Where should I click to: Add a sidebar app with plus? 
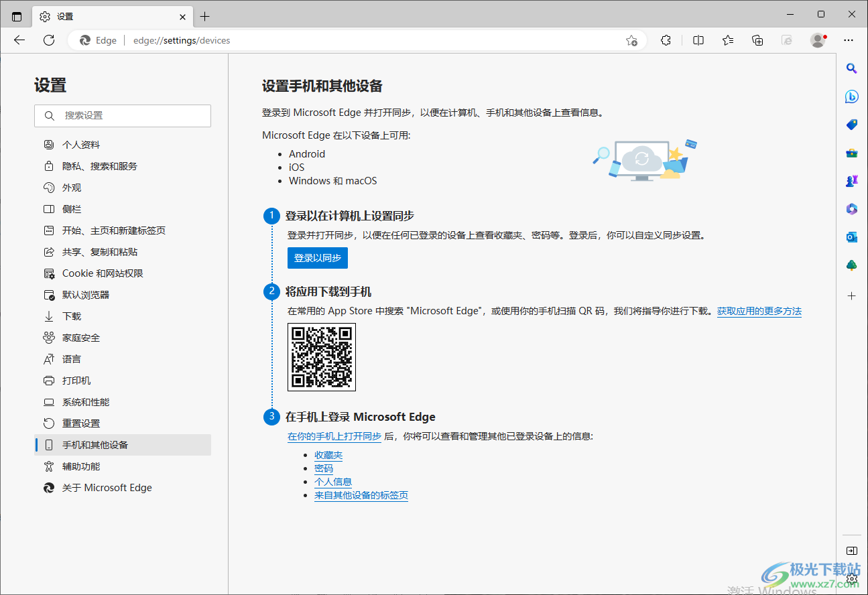[852, 295]
